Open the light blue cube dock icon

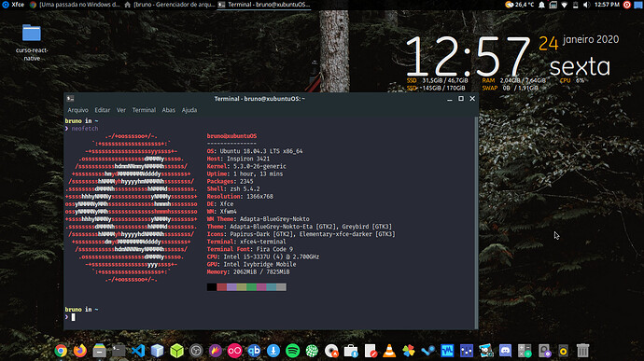(158, 351)
